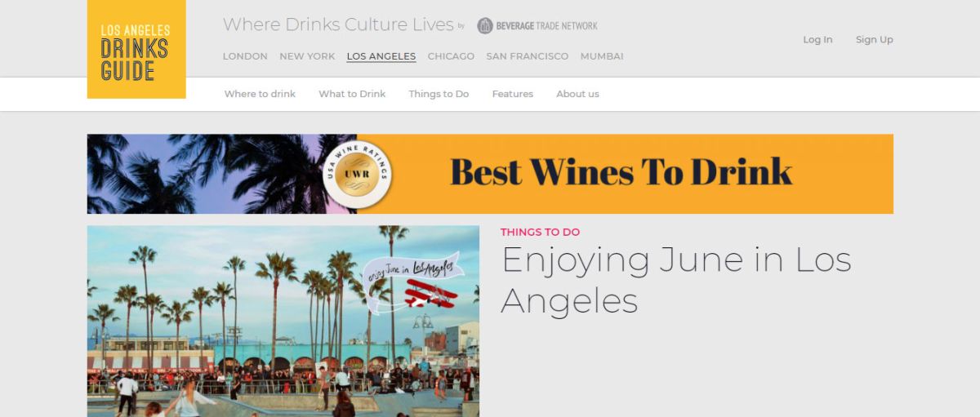Click the Los Angeles Drinks Guide logo
Viewport: 980px width, 417px height.
(x=136, y=49)
